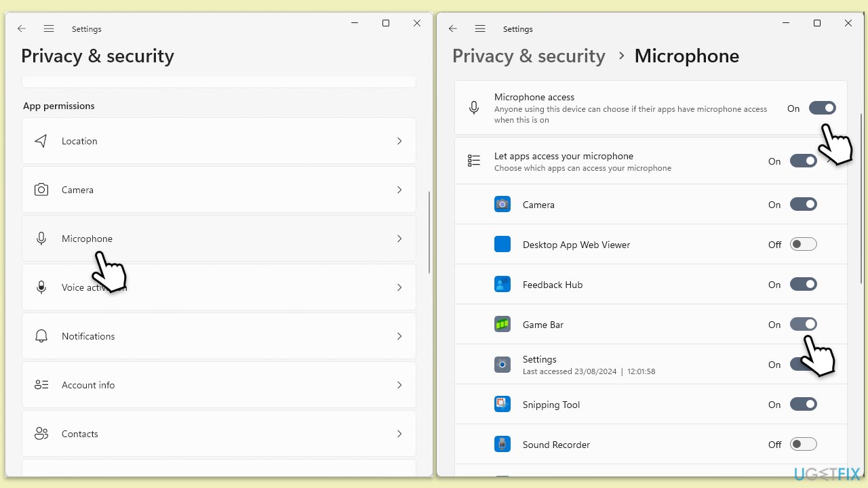
Task: Toggle Game Bar microphone switch
Action: [x=804, y=325]
